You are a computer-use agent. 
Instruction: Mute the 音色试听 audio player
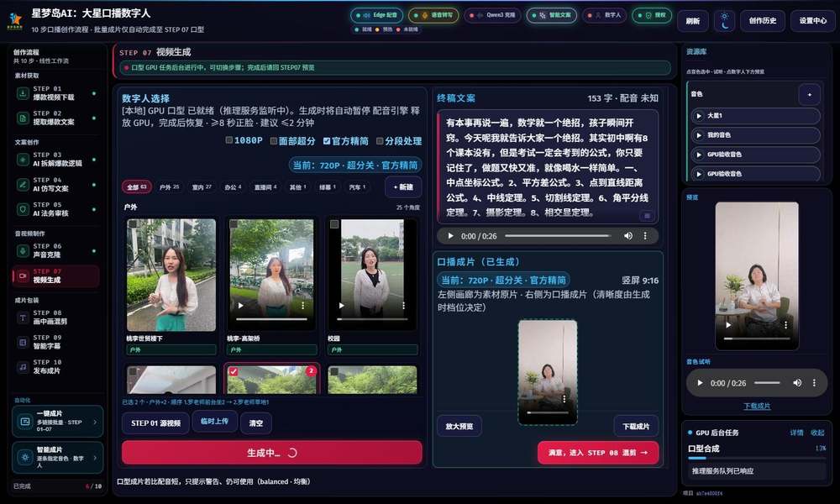tap(797, 383)
